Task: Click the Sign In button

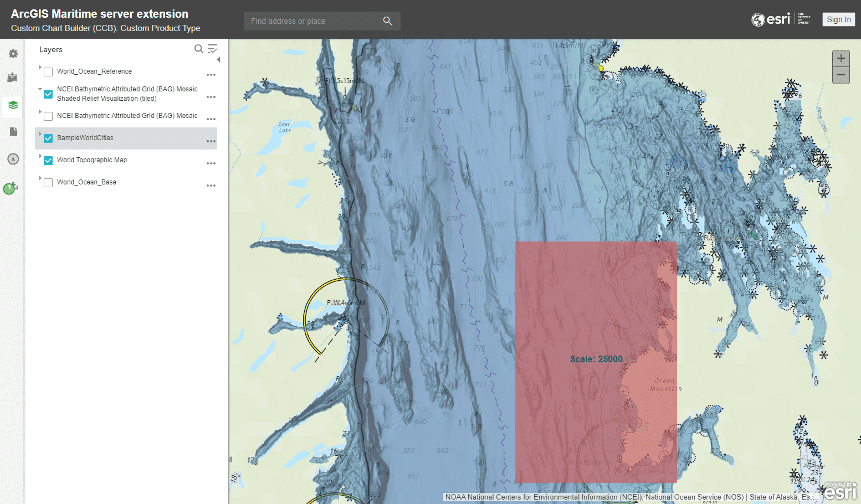Action: (839, 19)
